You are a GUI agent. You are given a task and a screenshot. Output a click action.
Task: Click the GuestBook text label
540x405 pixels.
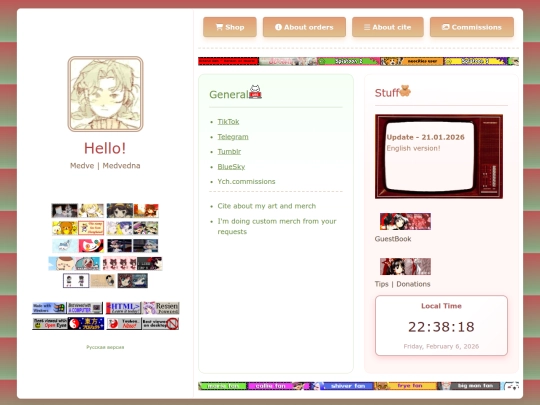[x=393, y=239]
